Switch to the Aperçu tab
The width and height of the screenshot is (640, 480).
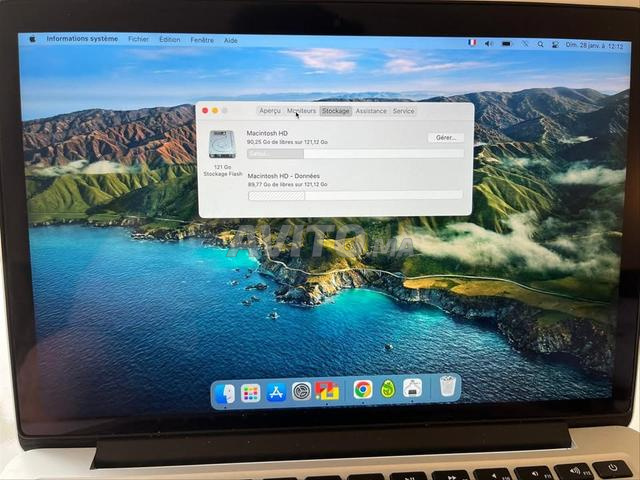pyautogui.click(x=270, y=111)
